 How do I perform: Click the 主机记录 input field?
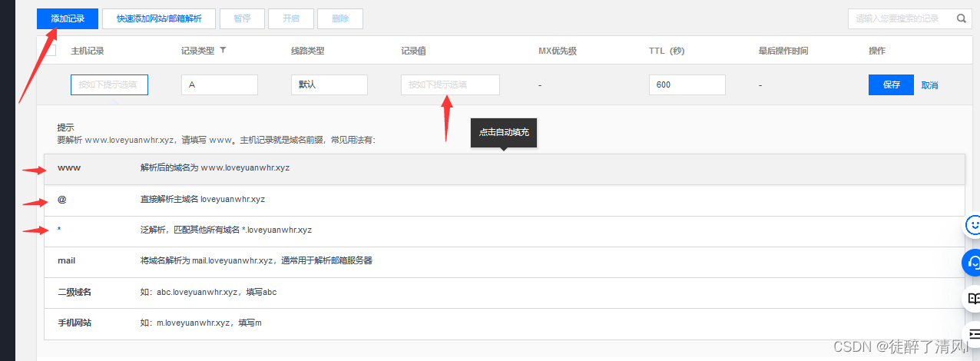click(x=109, y=84)
